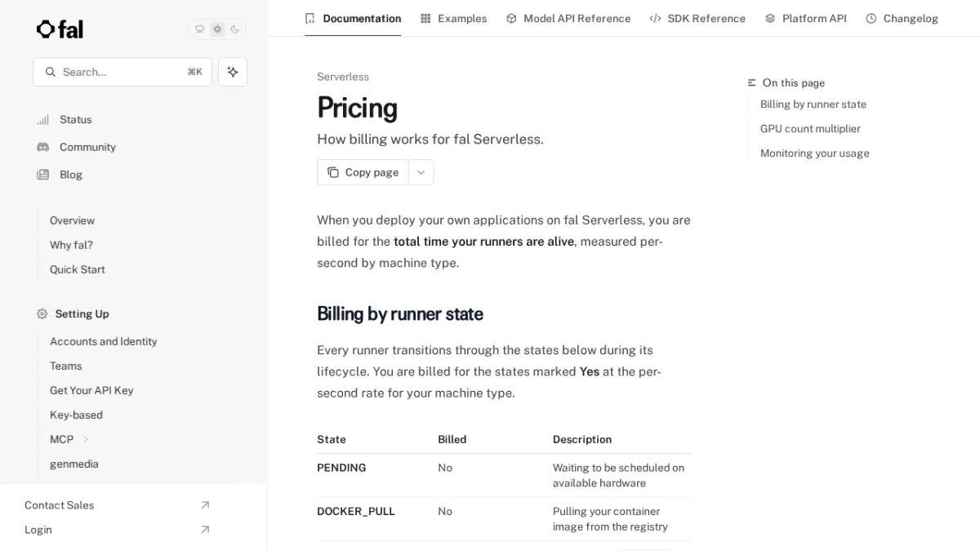Expand the MCP sidebar chevron
The image size is (980, 551).
86,439
